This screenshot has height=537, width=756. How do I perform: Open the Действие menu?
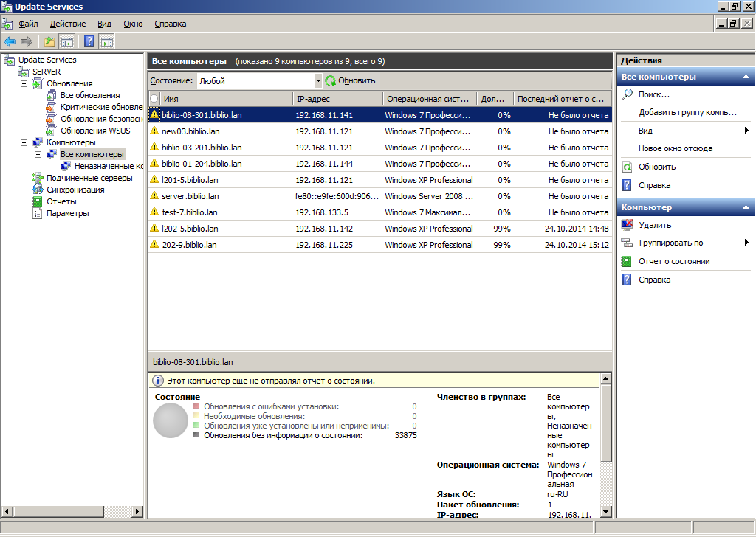coord(68,24)
